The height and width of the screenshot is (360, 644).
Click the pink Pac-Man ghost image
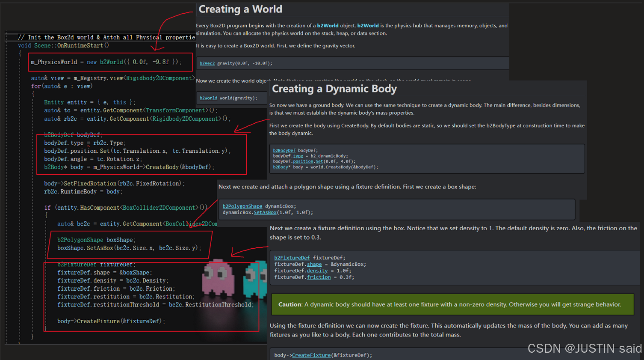point(218,278)
